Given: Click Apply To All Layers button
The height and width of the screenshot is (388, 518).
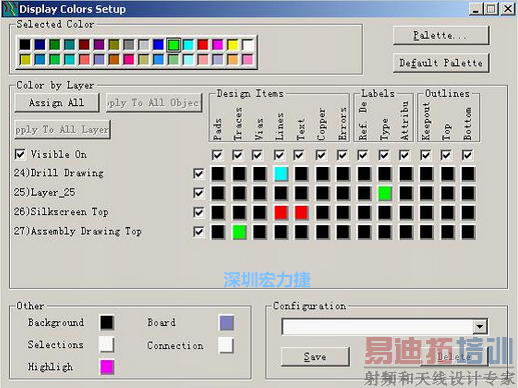Looking at the screenshot, I should 62,129.
